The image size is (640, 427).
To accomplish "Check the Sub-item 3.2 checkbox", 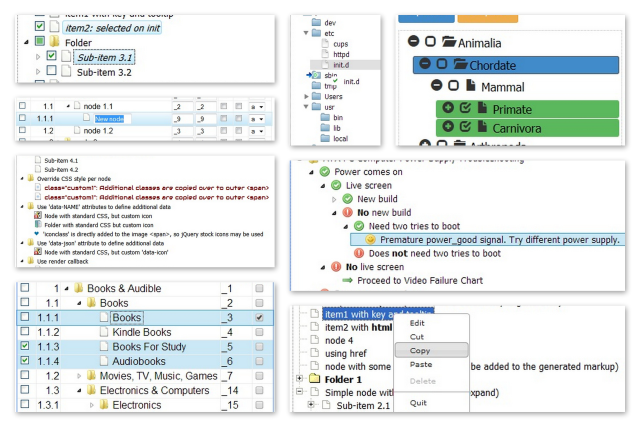I will pyautogui.click(x=51, y=71).
